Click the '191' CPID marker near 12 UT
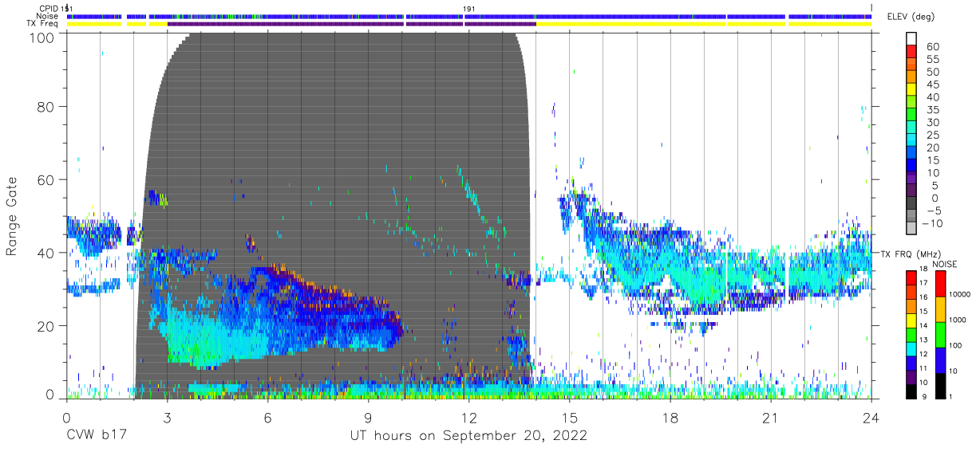This screenshot has width=980, height=452. pyautogui.click(x=469, y=9)
